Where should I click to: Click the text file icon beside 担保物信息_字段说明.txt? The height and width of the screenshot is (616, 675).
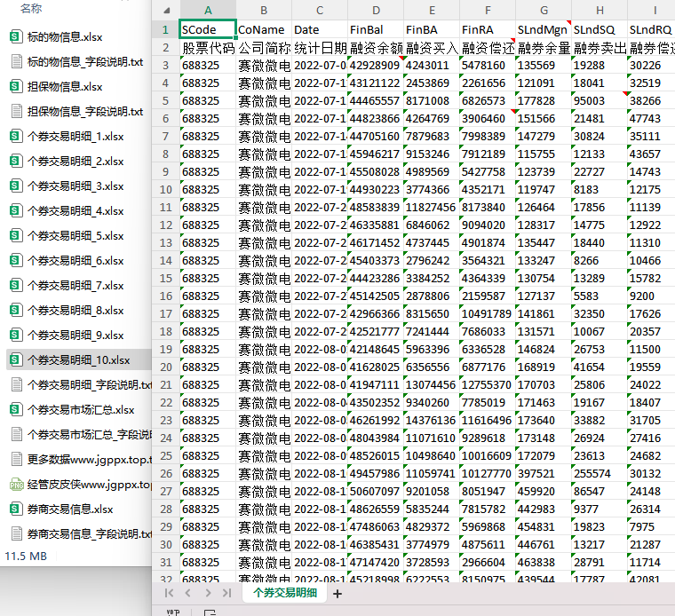click(x=16, y=112)
